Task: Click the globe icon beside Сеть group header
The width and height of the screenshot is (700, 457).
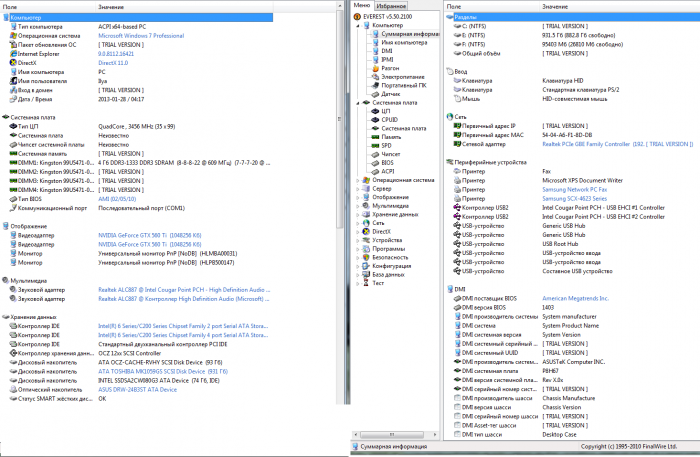Action: click(x=450, y=117)
